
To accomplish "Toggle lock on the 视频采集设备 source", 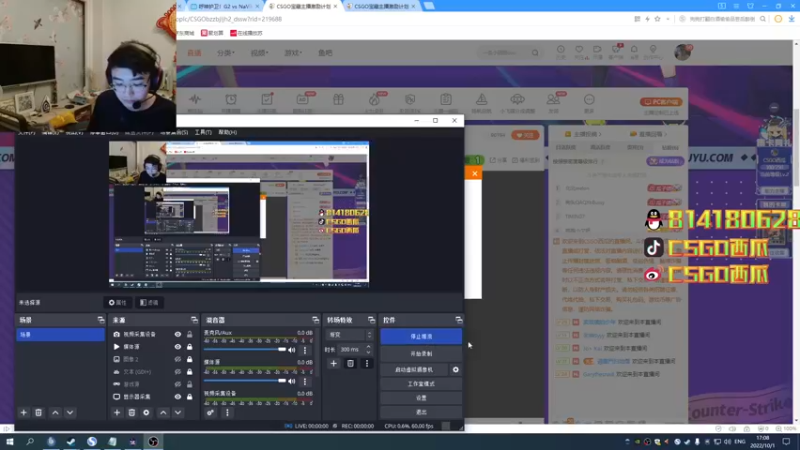I will tap(189, 334).
